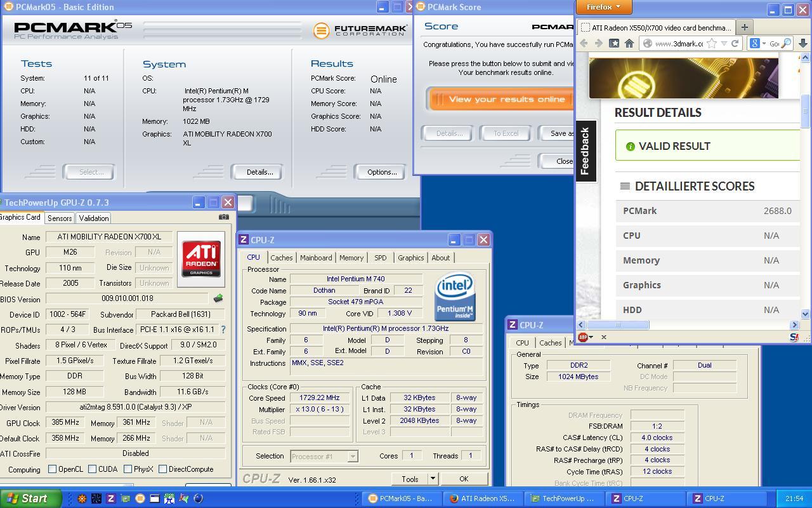812x508 pixels.
Task: Launch the PCMark orange quick launch icon
Action: [140, 498]
